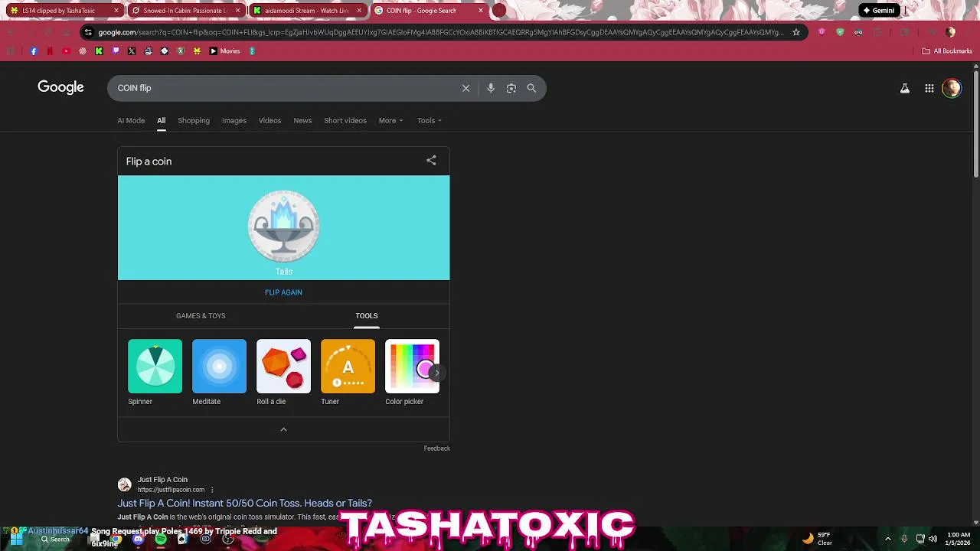Open Just Flip A Coin result link
Viewport: 980px width, 551px height.
(x=244, y=503)
